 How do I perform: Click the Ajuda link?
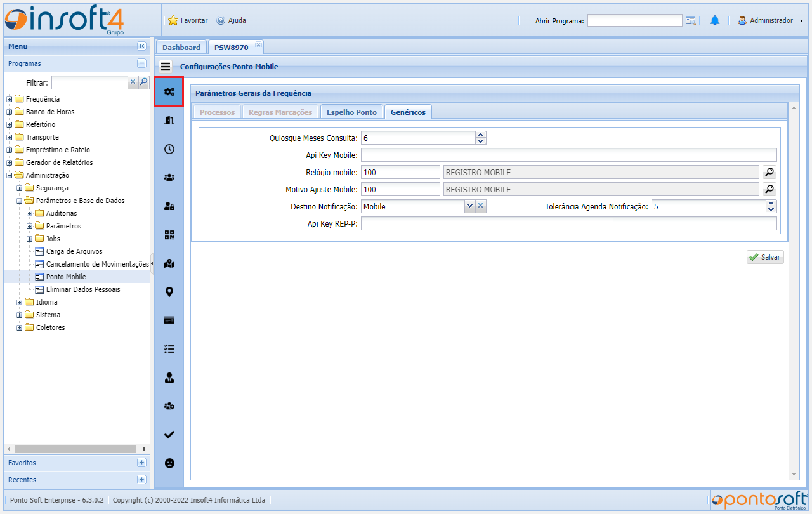click(232, 20)
